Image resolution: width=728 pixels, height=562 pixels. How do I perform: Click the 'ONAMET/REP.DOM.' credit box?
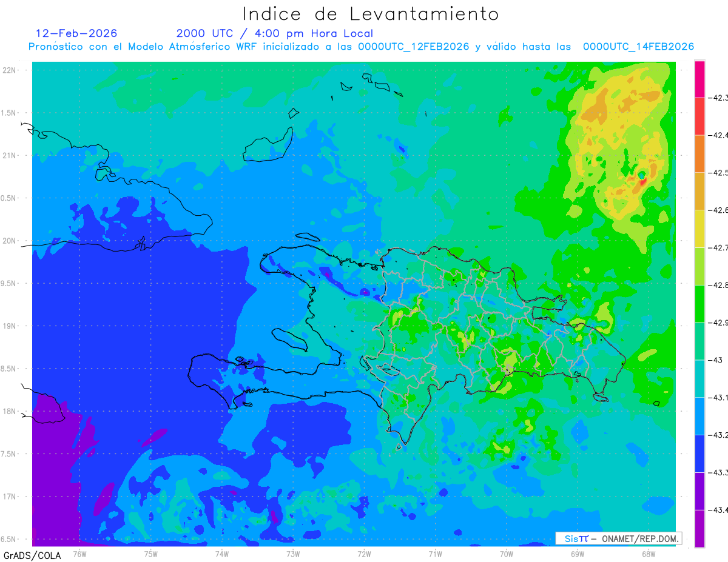click(x=618, y=538)
